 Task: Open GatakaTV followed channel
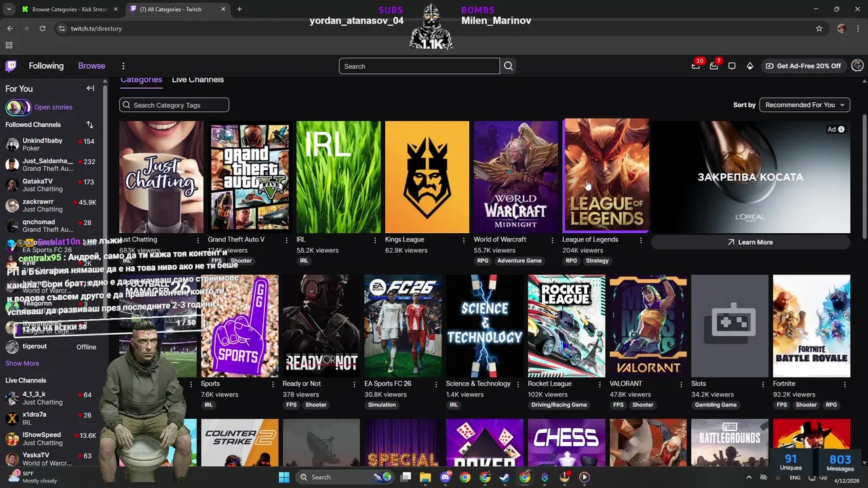pos(51,185)
